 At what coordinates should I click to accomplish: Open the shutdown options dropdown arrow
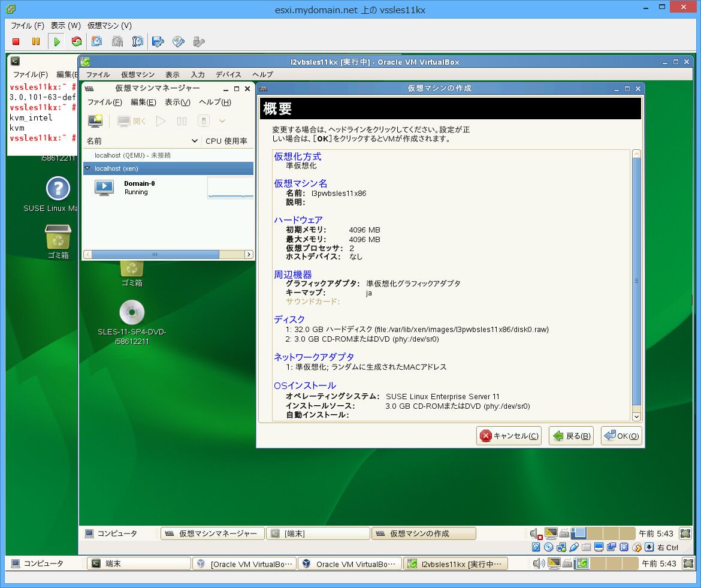click(222, 120)
